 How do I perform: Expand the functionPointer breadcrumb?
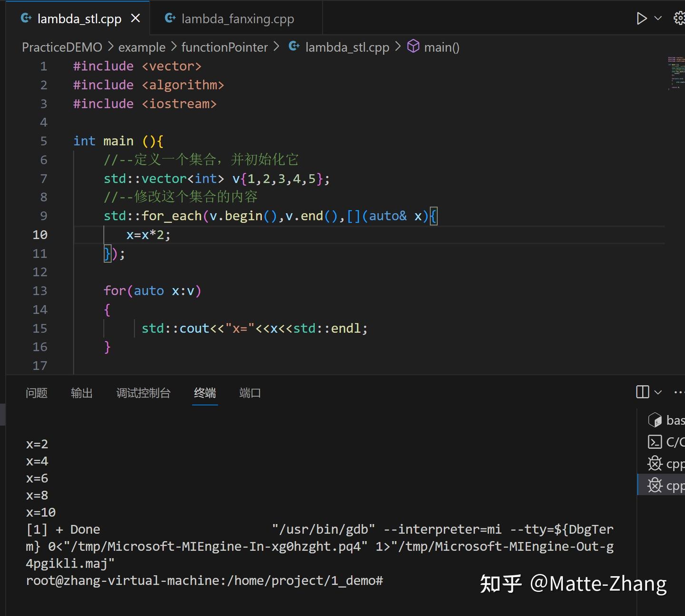coord(225,47)
